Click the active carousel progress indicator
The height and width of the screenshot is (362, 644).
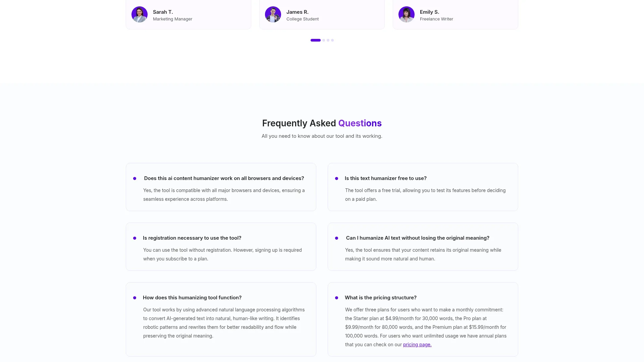(315, 40)
